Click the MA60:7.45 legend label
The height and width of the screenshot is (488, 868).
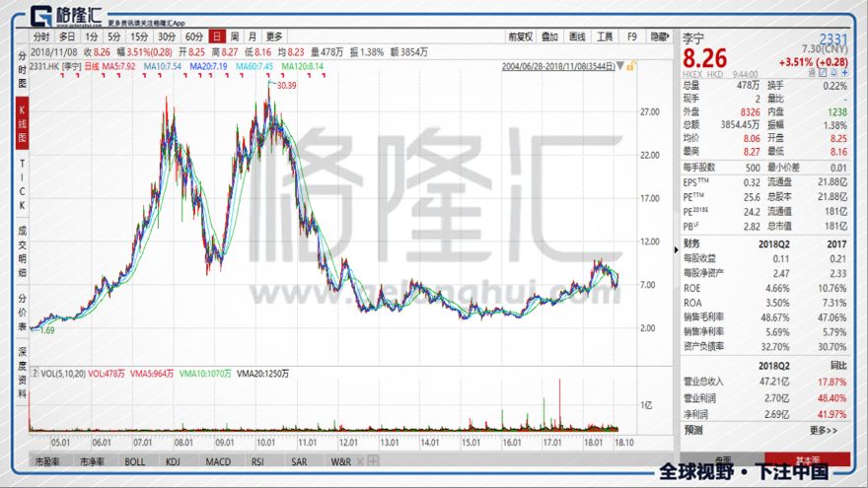point(254,66)
